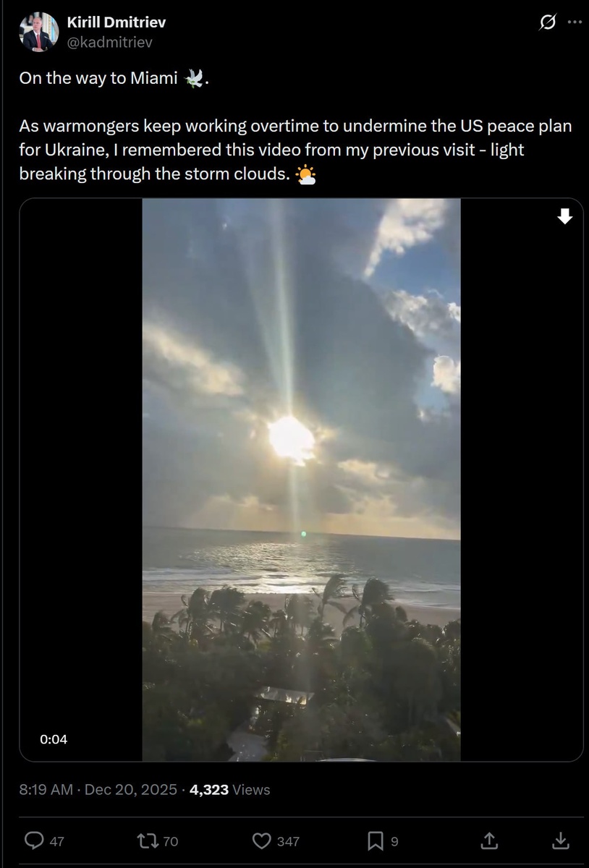The width and height of the screenshot is (589, 868).
Task: Bookmark the post with the bookmark icon
Action: coord(376,841)
